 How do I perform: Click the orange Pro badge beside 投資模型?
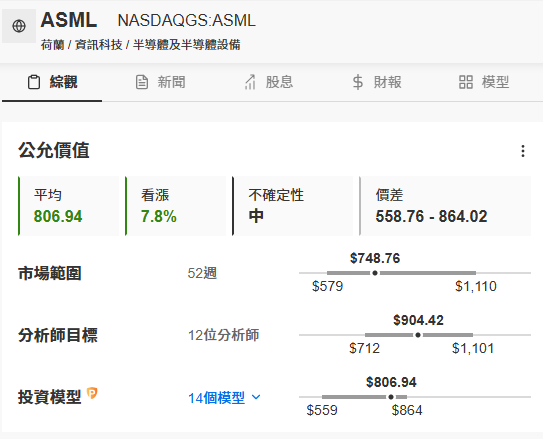click(x=92, y=393)
